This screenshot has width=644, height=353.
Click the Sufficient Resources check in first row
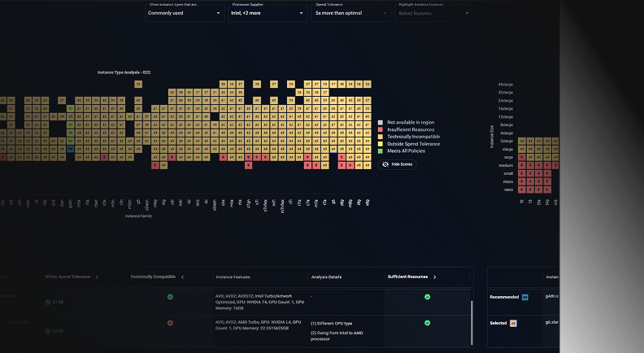pyautogui.click(x=427, y=297)
